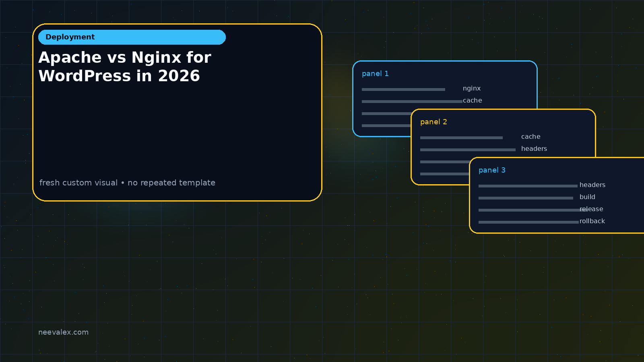Click the "panel 2" heading
This screenshot has height=362, width=644.
click(x=433, y=122)
